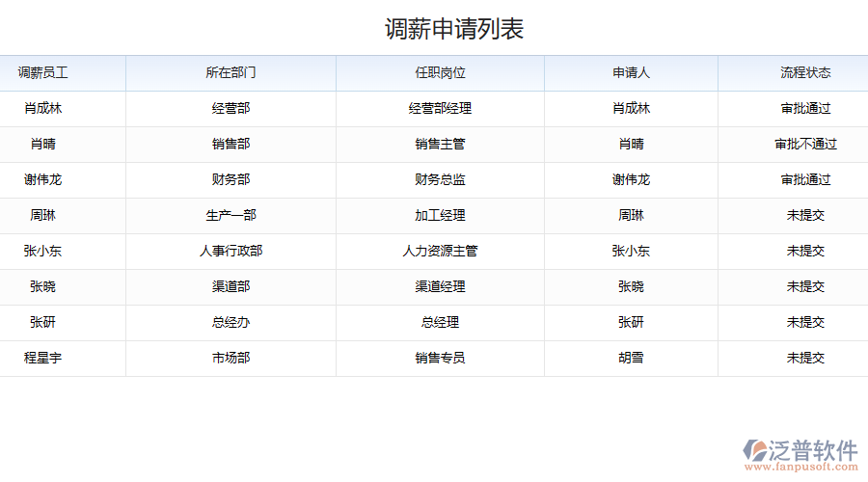Click applicant 肖成林 in 申请人 column
868x482 pixels.
tap(631, 109)
